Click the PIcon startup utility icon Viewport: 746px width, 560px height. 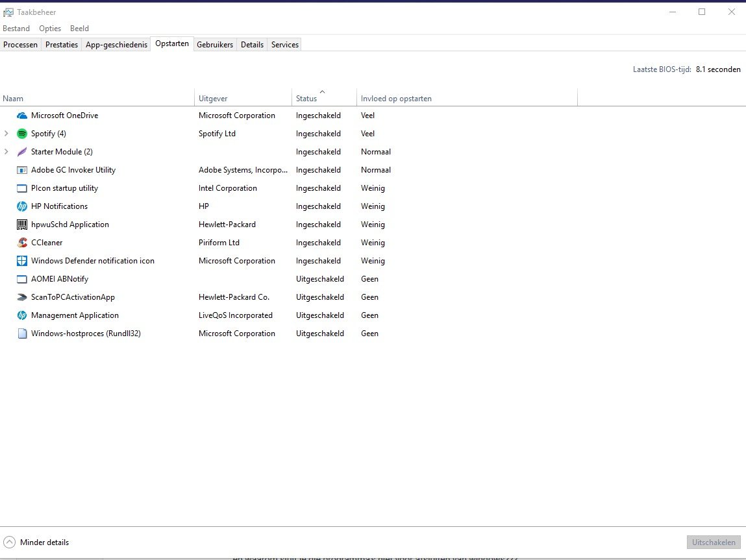click(22, 188)
